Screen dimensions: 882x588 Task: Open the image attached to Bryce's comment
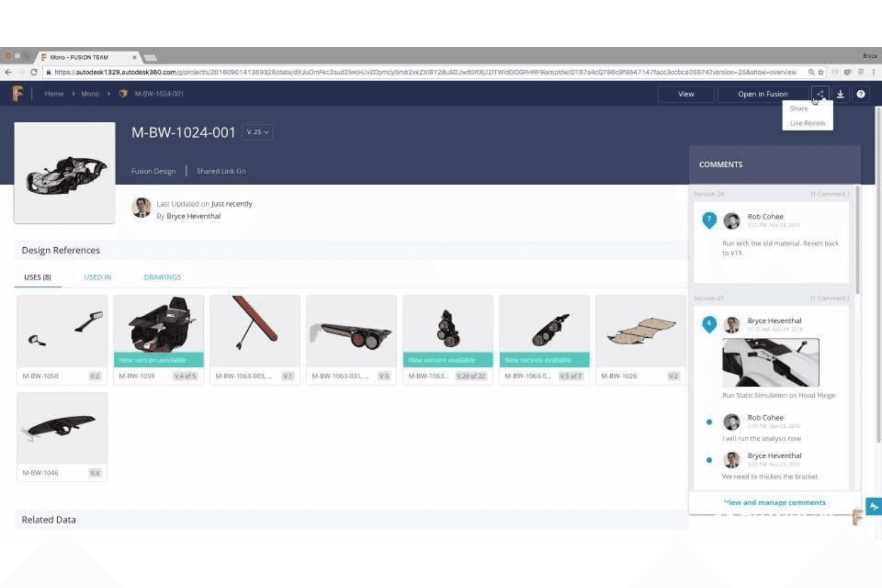click(771, 362)
